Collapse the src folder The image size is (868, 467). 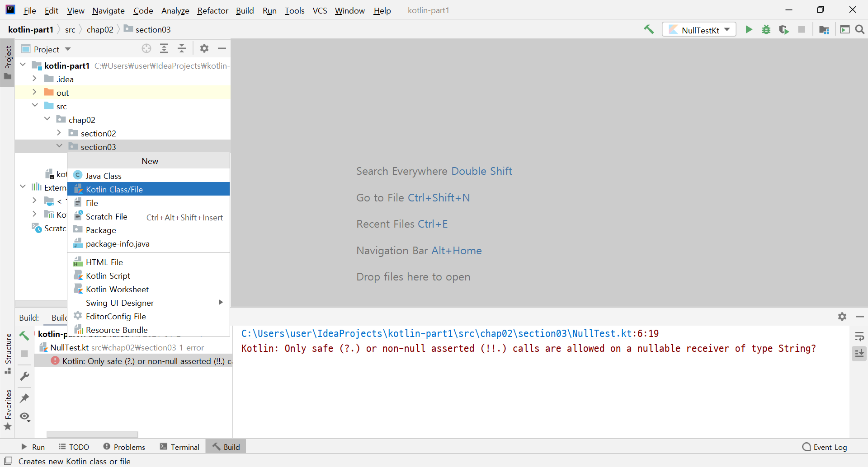pos(35,105)
